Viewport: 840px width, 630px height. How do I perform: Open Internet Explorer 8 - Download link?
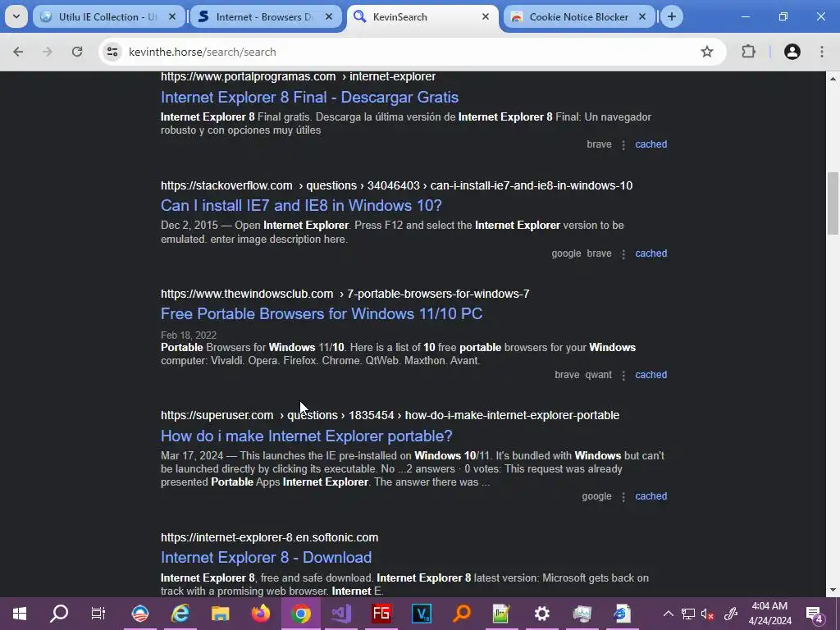click(267, 557)
